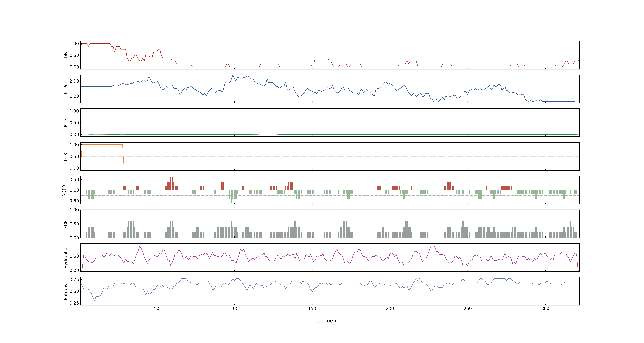Click the tallest red NCPR bar cluster near 60
This screenshot has width=644, height=343.
click(x=171, y=184)
